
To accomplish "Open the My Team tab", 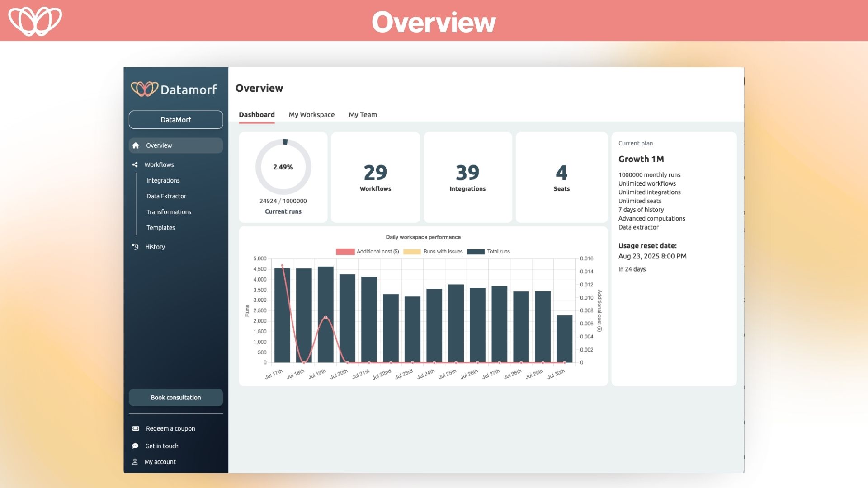I will pos(362,114).
